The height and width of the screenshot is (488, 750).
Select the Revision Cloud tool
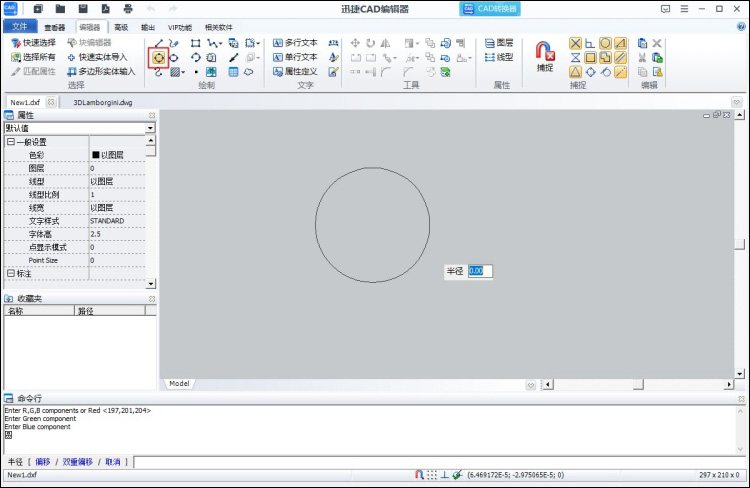[x=249, y=72]
